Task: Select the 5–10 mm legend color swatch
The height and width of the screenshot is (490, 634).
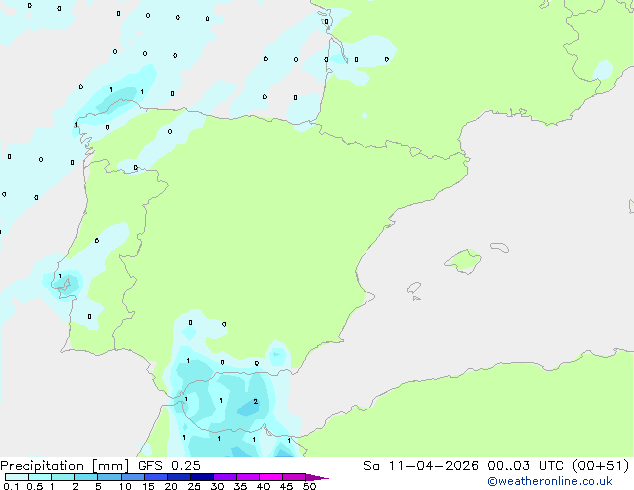Action: pyautogui.click(x=109, y=477)
